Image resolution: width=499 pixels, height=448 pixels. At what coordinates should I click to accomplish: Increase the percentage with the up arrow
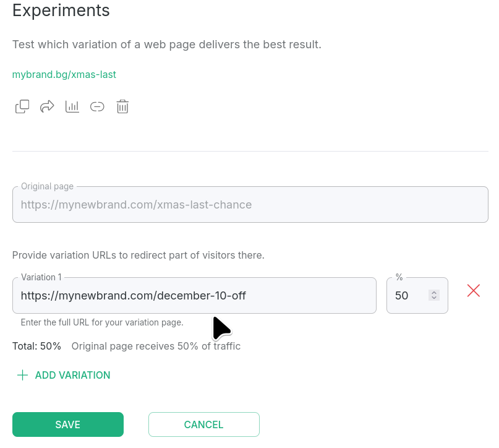[434, 293]
